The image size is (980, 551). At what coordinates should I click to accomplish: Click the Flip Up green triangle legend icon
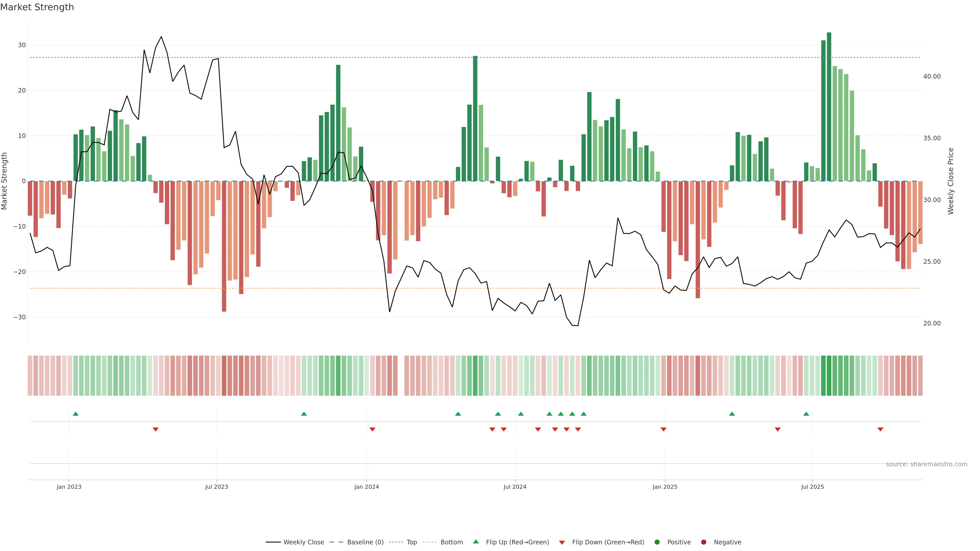tap(475, 542)
